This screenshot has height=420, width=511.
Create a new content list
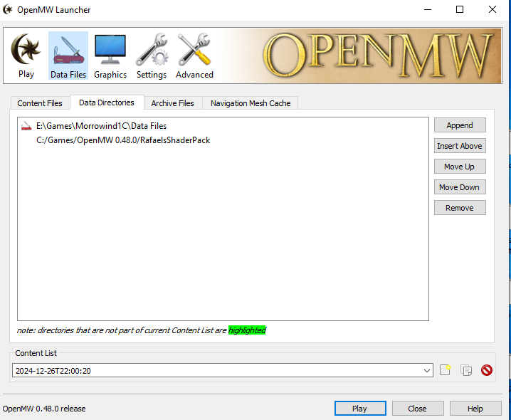click(x=445, y=370)
